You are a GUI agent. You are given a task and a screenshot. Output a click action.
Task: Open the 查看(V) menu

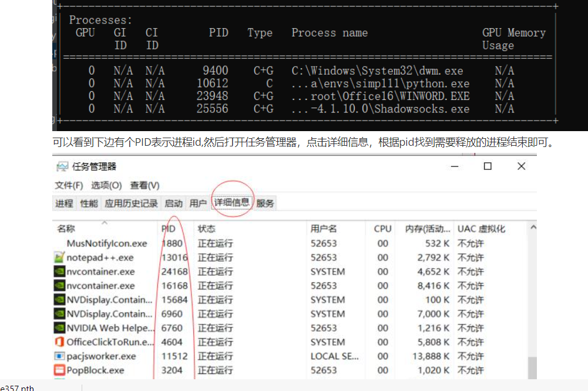pos(145,185)
